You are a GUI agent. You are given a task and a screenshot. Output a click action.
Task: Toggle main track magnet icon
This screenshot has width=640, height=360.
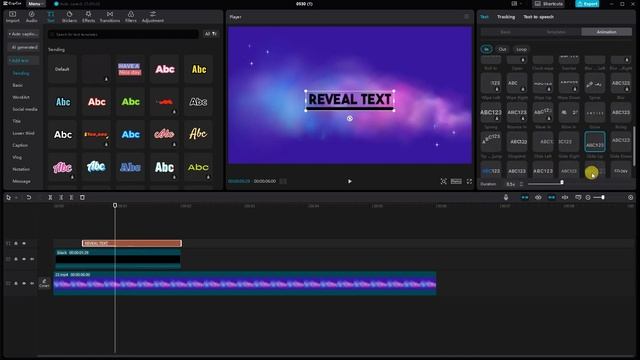pos(524,198)
